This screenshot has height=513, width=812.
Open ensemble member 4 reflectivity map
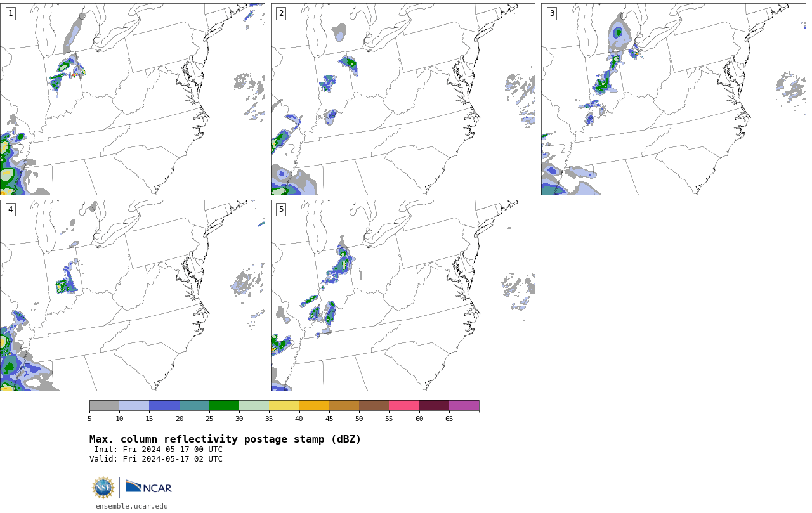132,295
